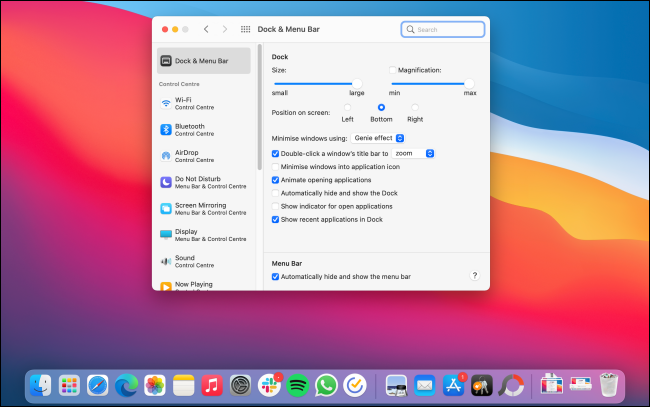Select Left for Dock position on screen
Viewport: 650px width, 407px height.
[x=347, y=107]
